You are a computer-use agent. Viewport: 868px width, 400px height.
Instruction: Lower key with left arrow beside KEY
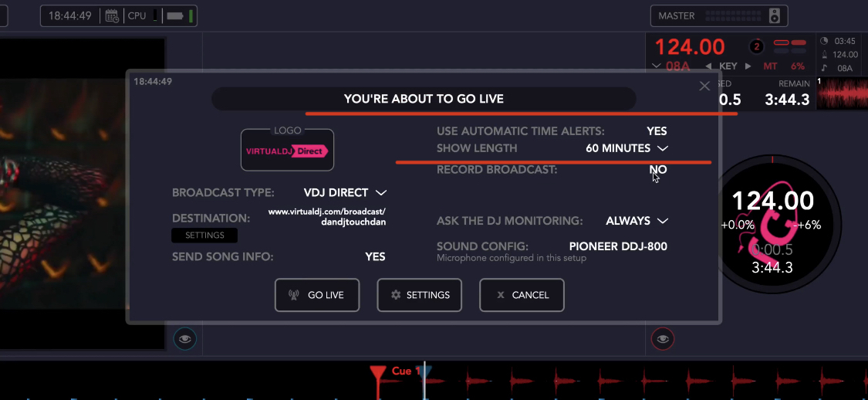point(708,66)
